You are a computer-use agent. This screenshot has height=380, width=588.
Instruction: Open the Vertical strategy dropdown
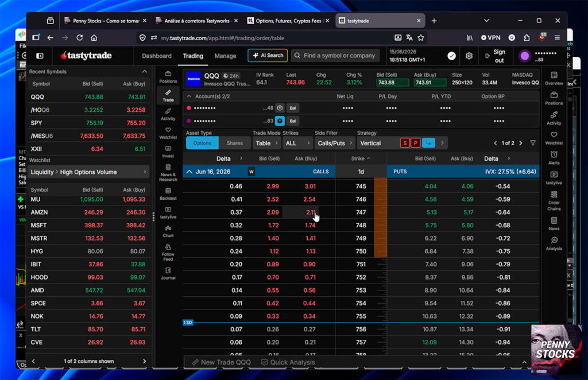click(x=379, y=143)
